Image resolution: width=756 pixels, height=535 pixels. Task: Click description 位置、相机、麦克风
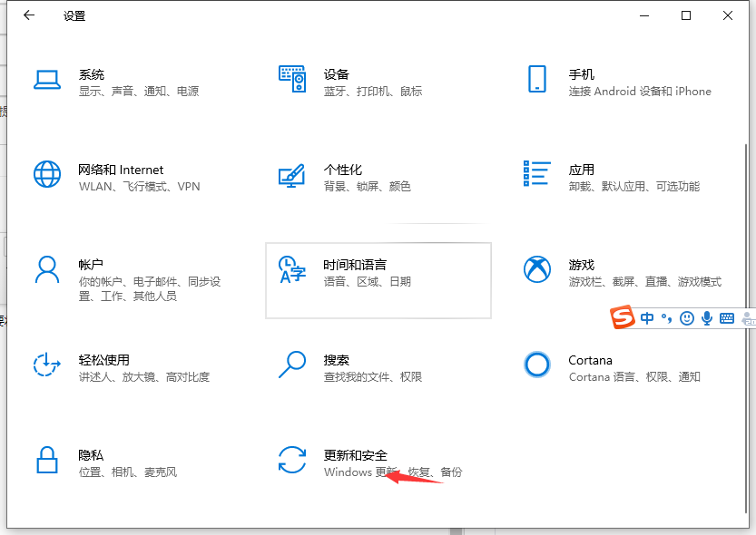(128, 472)
